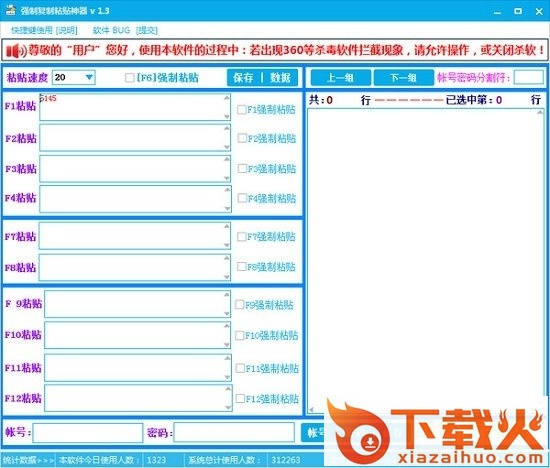This screenshot has height=468, width=550.
Task: Click scroll up arrow in F1粘贴 box
Action: point(227,98)
